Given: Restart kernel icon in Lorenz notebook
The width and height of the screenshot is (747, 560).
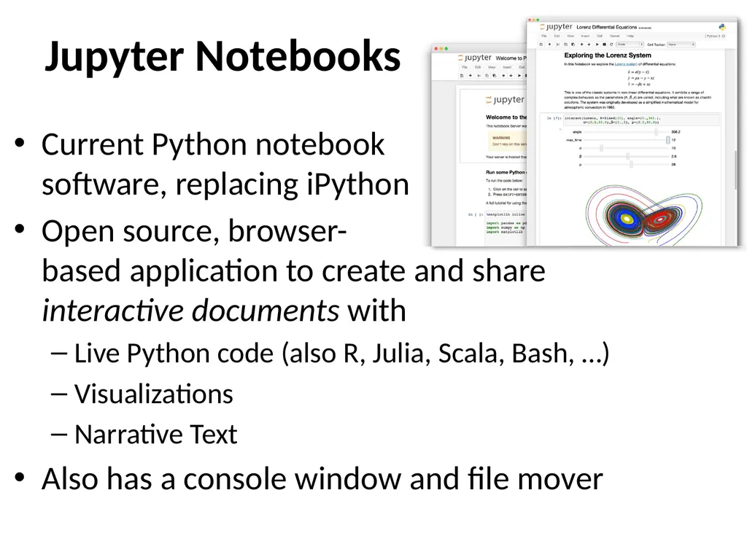Looking at the screenshot, I should pyautogui.click(x=611, y=44).
